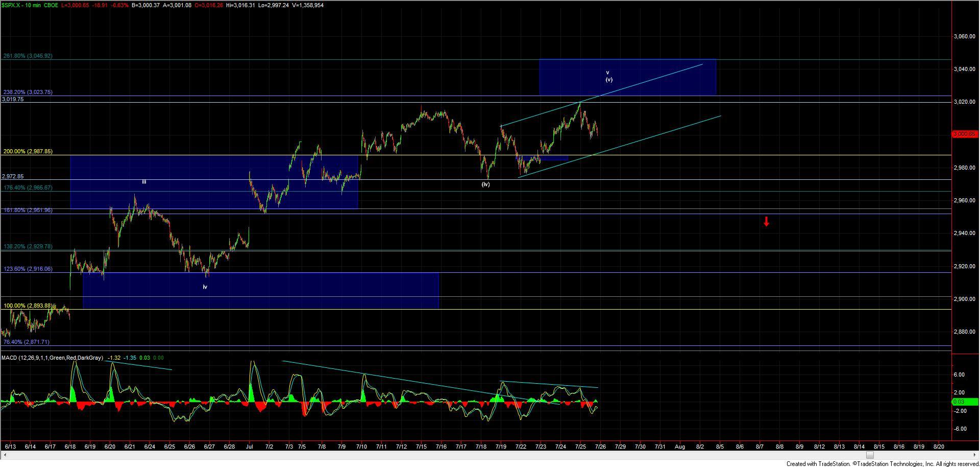Click the red current price tag 3,000.65
This screenshot has height=467, width=980.
965,134
